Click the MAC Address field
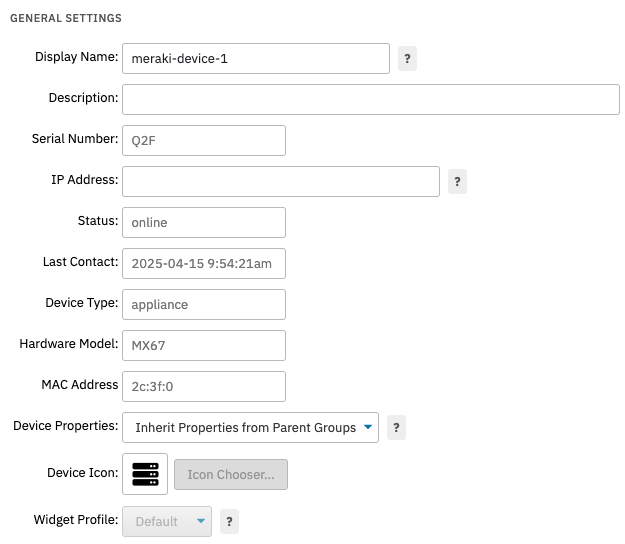The height and width of the screenshot is (544, 625). click(x=203, y=387)
